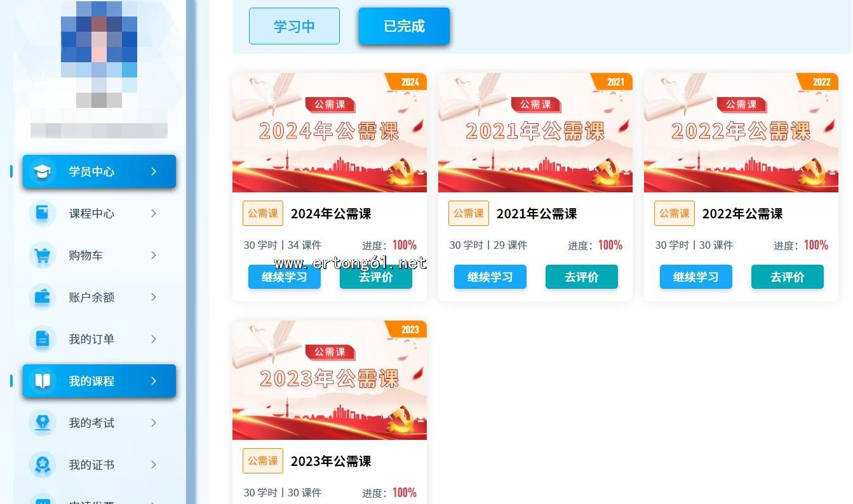Expand the 我的考试 chevron arrow
The height and width of the screenshot is (504, 853).
click(154, 423)
